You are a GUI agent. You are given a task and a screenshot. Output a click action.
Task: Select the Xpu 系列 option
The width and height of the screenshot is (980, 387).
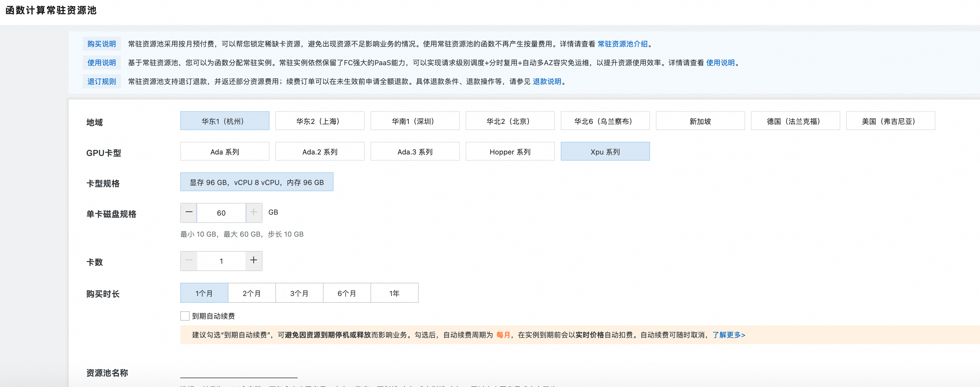tap(605, 152)
